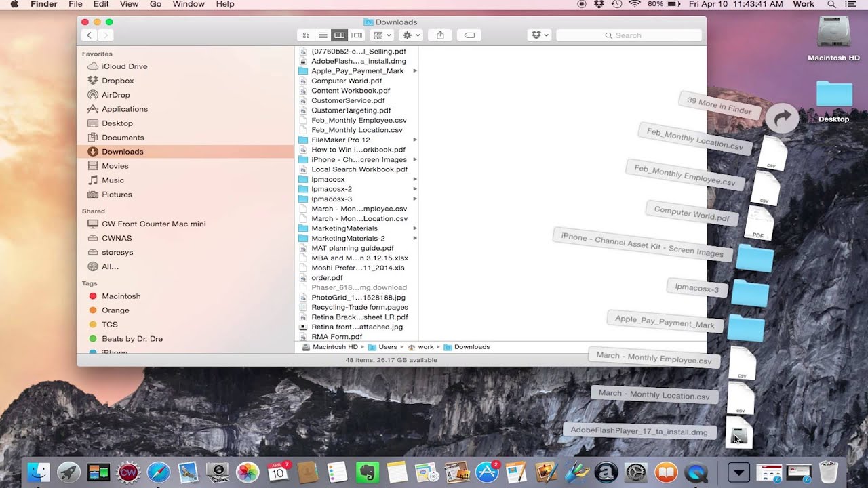Open the item arrangement dropdown
This screenshot has width=868, height=488.
[382, 35]
